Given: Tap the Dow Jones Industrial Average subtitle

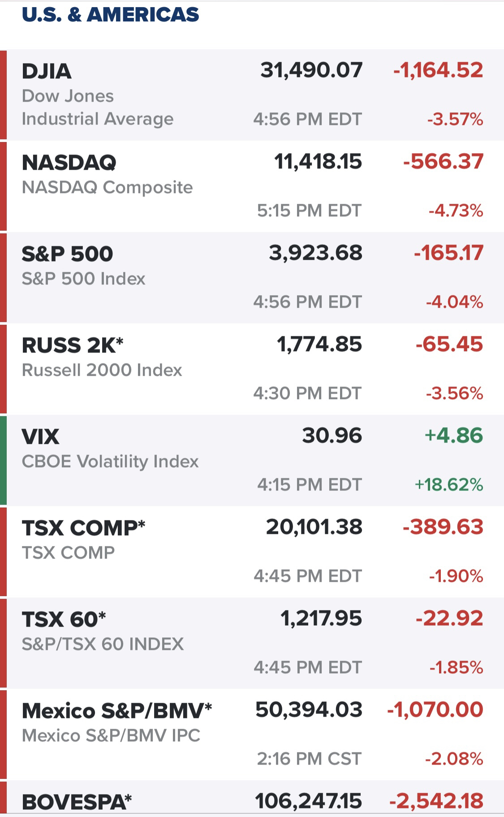Looking at the screenshot, I should (x=98, y=107).
